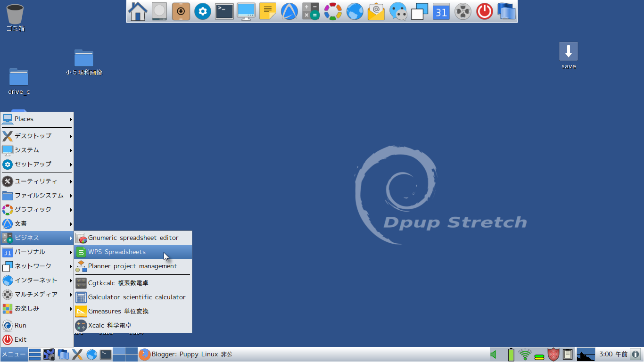Click the メニュー start button
This screenshot has height=362, width=644.
(x=13, y=354)
